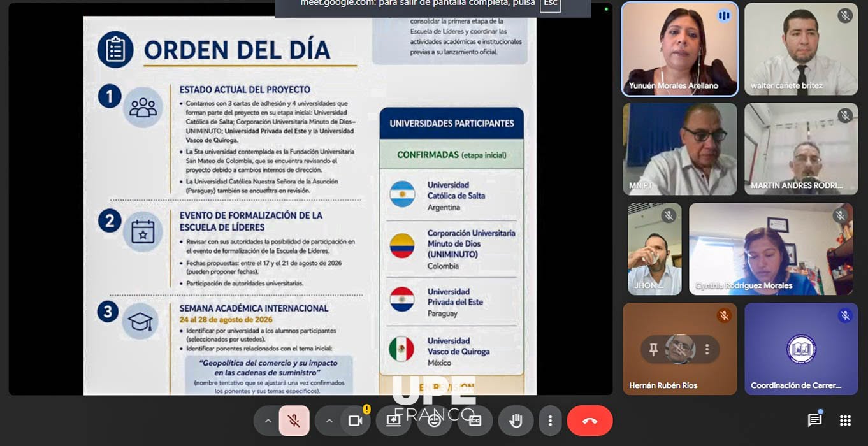Click Geopolítica del comercio topic box
This screenshot has height=446, width=868.
[x=268, y=375]
